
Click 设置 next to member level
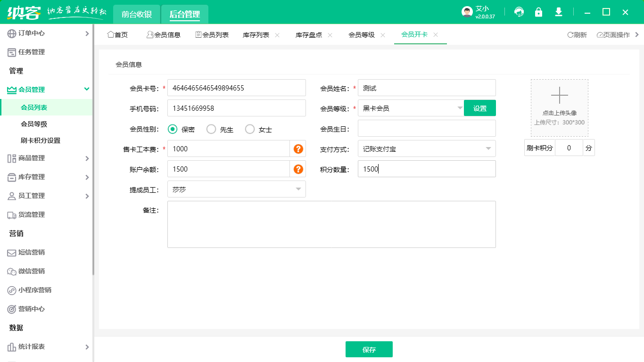pos(479,107)
